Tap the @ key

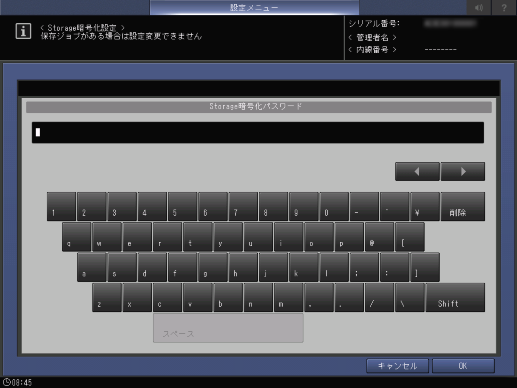[x=380, y=237]
